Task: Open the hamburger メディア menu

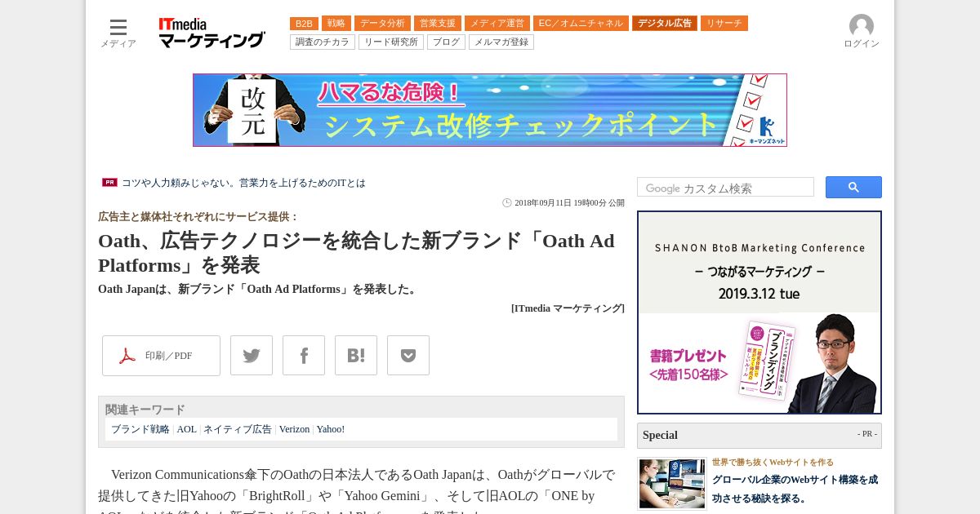Action: [x=118, y=33]
